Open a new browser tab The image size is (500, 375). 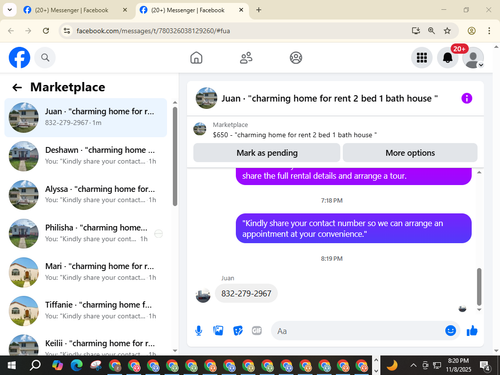[259, 10]
